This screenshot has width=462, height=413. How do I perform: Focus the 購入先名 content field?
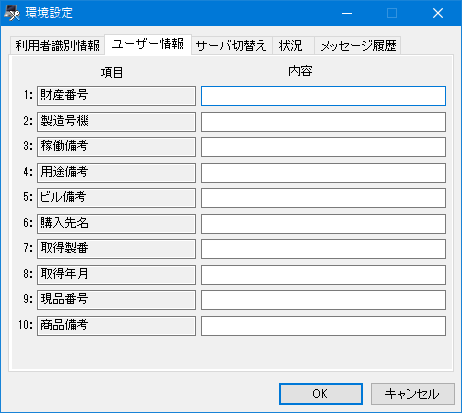(x=323, y=224)
